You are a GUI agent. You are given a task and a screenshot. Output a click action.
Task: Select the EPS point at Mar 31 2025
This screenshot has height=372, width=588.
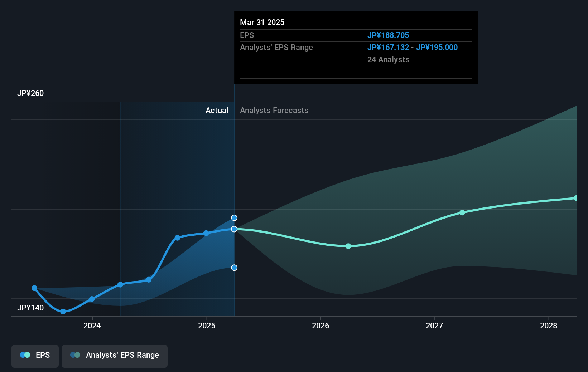[x=234, y=229]
